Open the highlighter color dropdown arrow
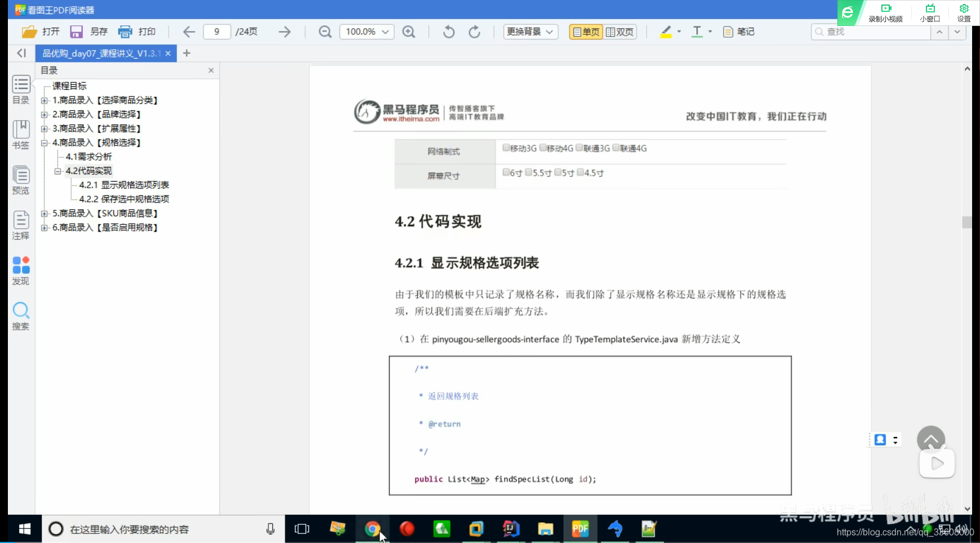 679,32
